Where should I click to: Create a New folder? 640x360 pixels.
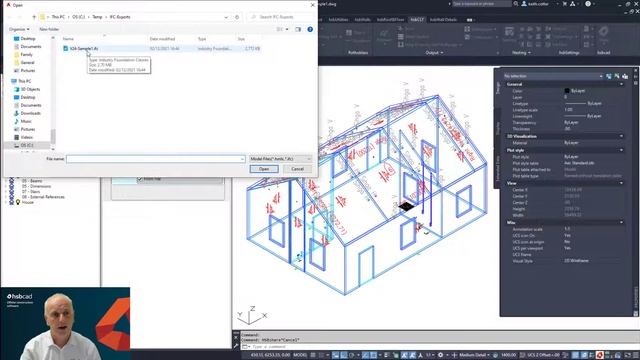[49, 29]
